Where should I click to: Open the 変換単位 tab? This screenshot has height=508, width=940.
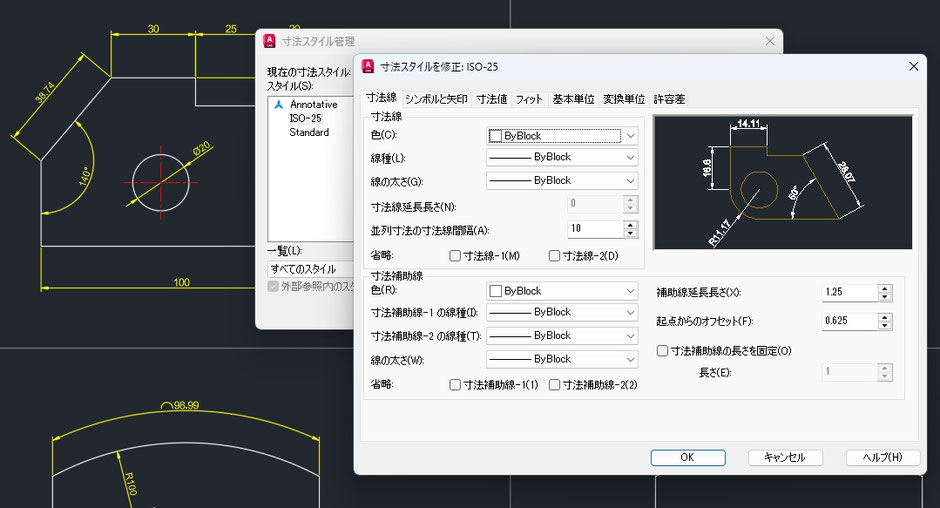(623, 99)
